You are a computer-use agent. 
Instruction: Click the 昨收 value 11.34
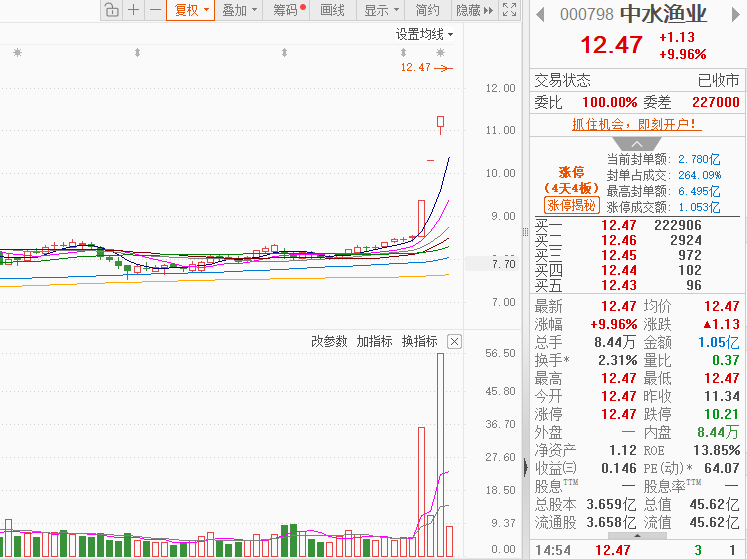(x=722, y=396)
